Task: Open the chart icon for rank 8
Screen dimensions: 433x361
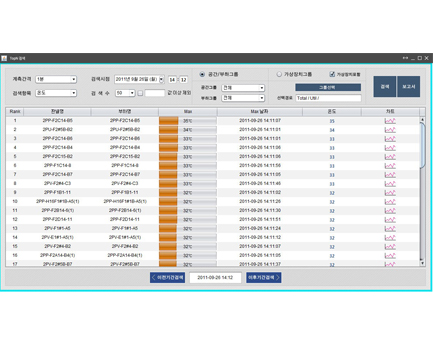Action: tap(390, 184)
